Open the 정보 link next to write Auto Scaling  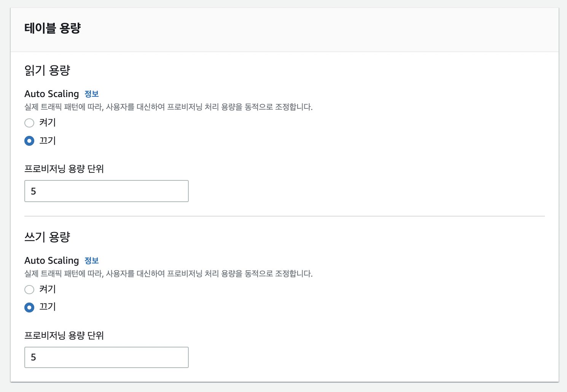[92, 261]
